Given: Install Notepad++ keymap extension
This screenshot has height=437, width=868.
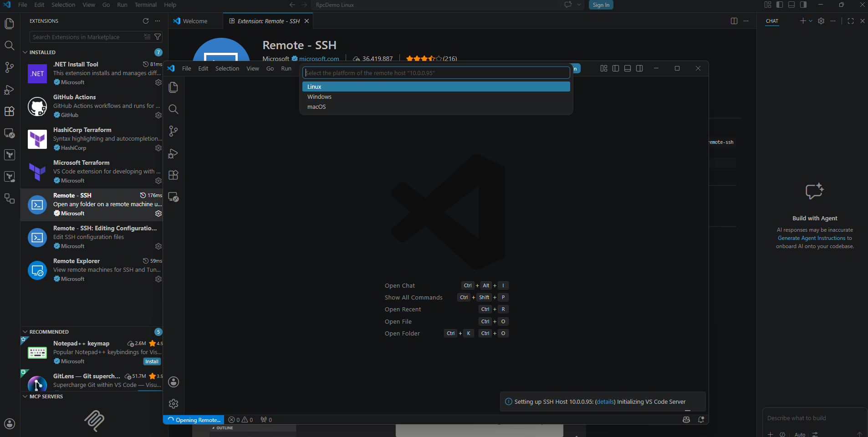Looking at the screenshot, I should point(152,361).
